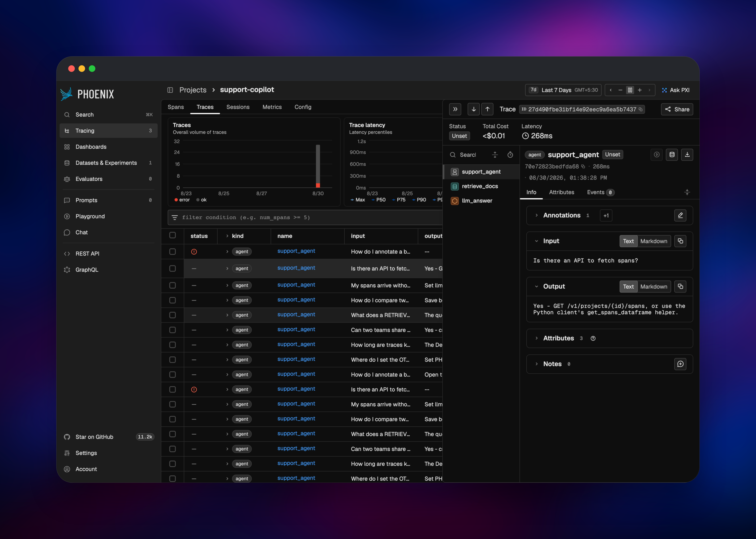This screenshot has height=539, width=756.
Task: Go to Projects breadcrumb
Action: [x=193, y=90]
